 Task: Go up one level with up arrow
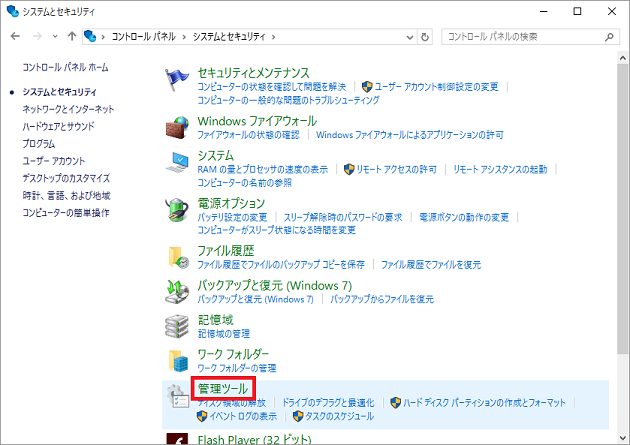72,37
